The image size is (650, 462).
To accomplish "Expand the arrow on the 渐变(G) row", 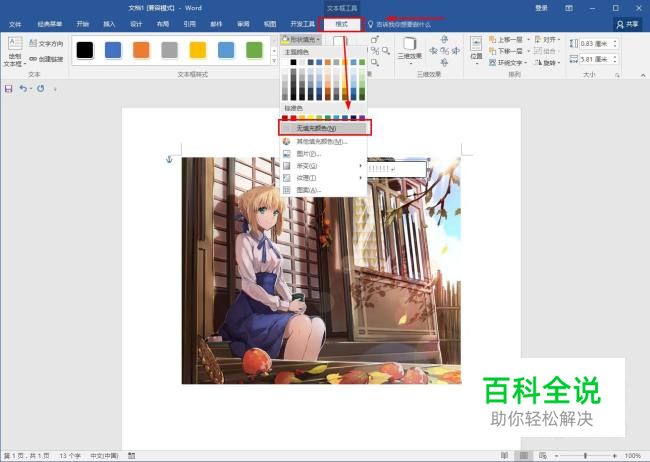I will [361, 165].
